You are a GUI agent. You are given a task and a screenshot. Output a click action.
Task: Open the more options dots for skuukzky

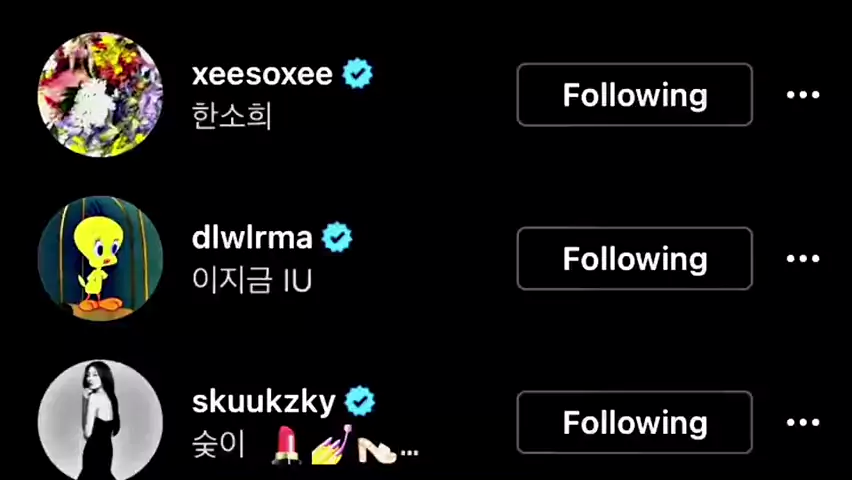click(x=803, y=422)
